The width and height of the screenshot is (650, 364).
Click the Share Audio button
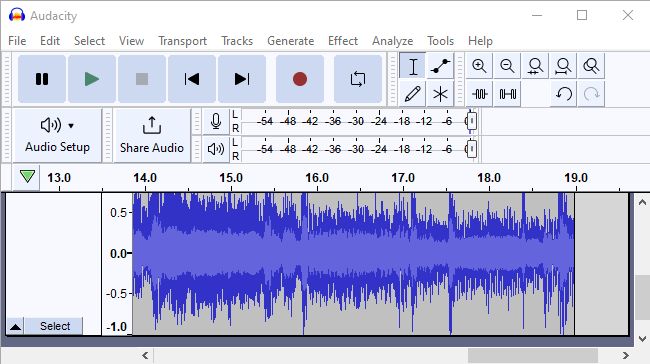152,135
